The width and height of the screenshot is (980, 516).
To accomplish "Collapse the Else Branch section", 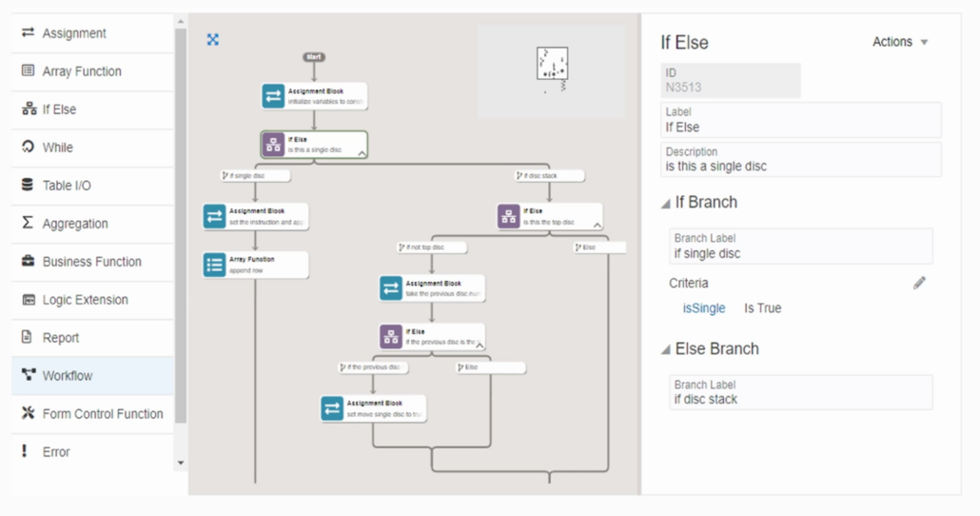I will pyautogui.click(x=666, y=349).
